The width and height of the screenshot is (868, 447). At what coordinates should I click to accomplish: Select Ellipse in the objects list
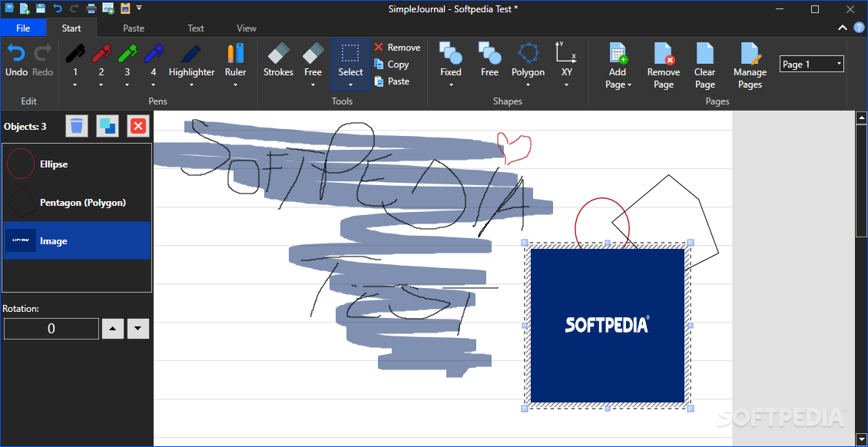pos(77,164)
